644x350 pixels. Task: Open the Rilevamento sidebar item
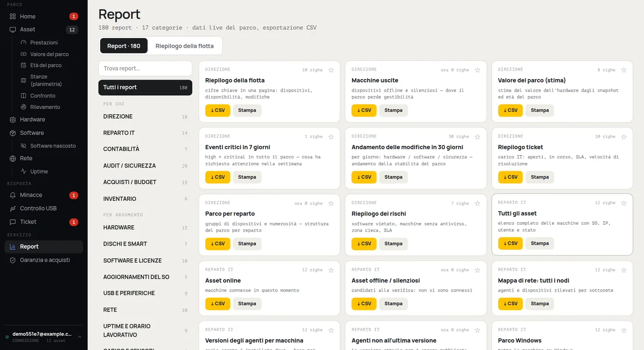coord(45,107)
